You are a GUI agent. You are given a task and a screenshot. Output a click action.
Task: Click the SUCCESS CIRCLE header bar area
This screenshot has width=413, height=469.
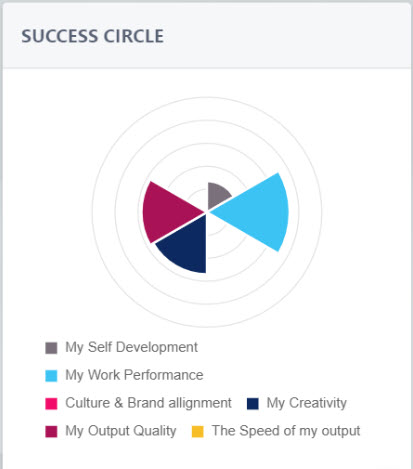pos(207,36)
